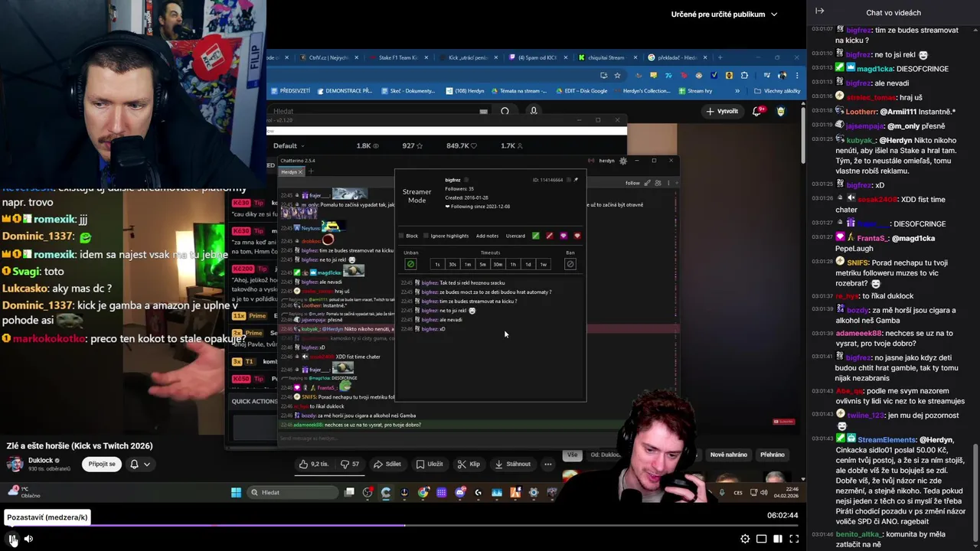Pin the bigfrez usercard with the pin icon

click(x=576, y=180)
